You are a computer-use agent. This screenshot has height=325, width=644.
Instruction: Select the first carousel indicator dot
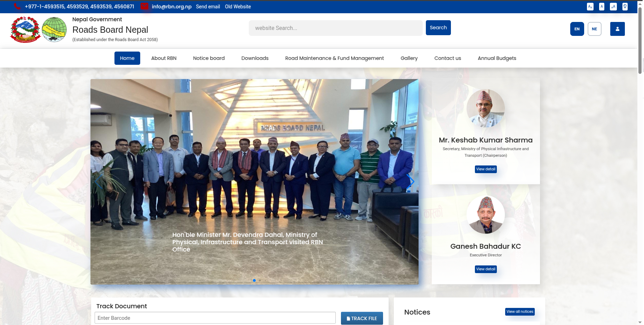point(254,280)
